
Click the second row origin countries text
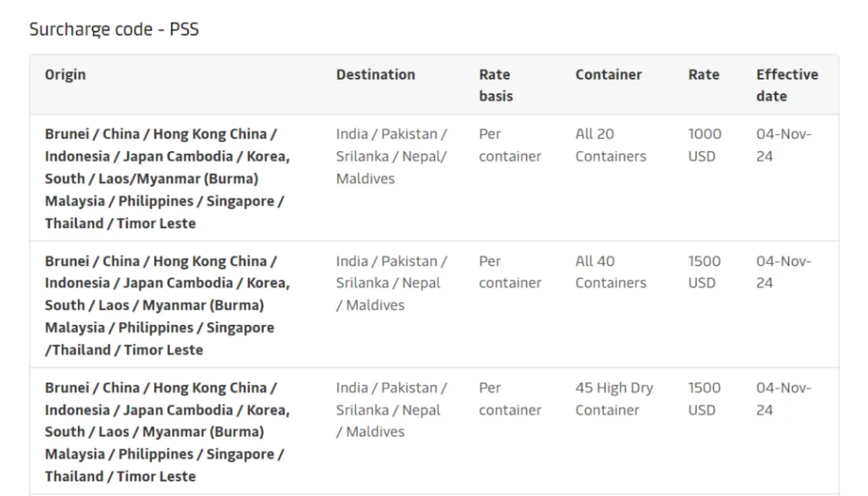tap(167, 305)
